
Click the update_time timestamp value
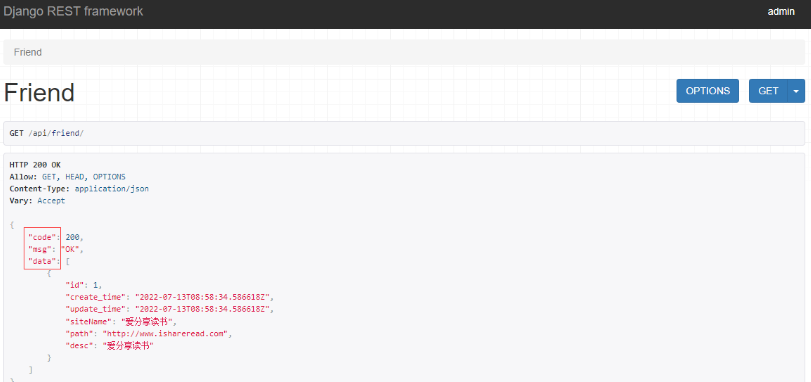point(203,309)
